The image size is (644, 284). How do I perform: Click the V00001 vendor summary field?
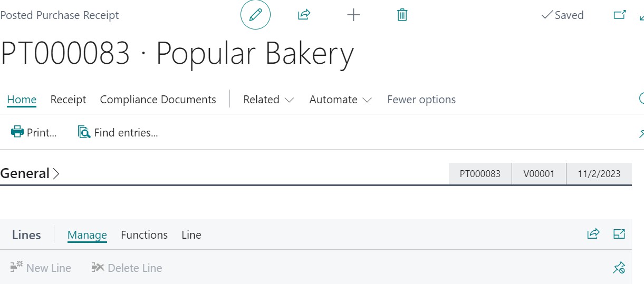point(539,173)
